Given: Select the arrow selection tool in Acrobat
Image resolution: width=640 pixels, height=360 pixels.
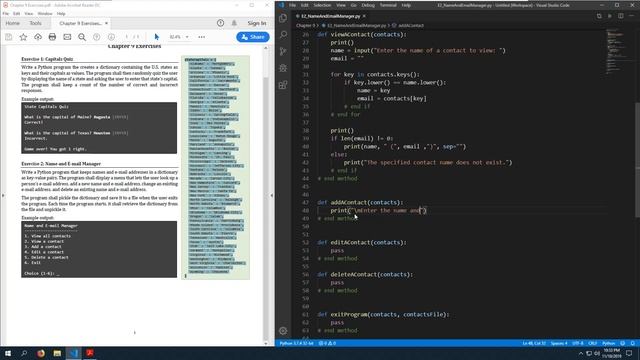Looking at the screenshot, I should coord(157,37).
